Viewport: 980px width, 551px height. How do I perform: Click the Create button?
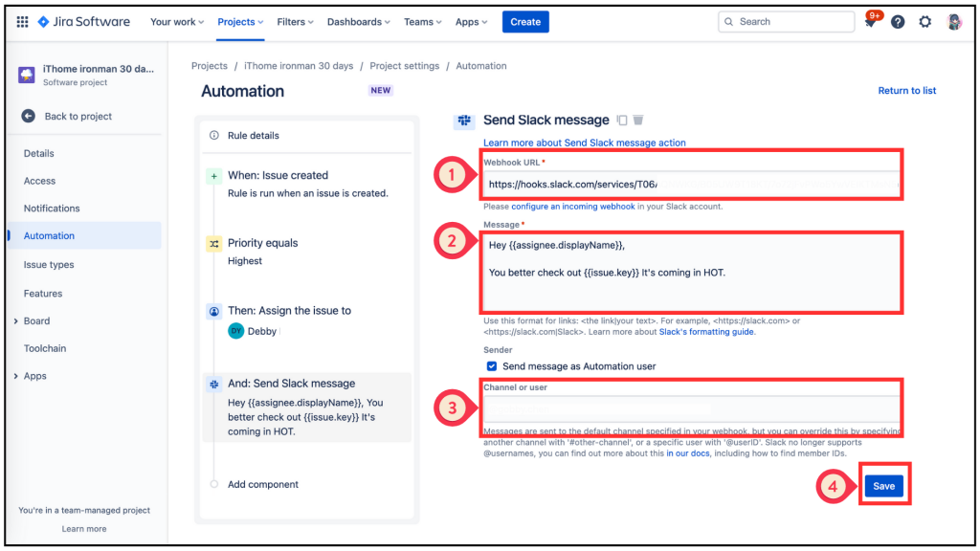pos(525,22)
